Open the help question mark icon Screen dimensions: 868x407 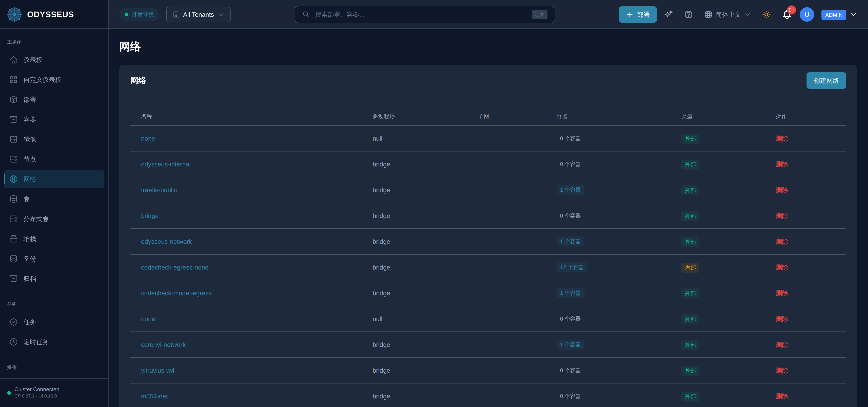click(x=688, y=14)
